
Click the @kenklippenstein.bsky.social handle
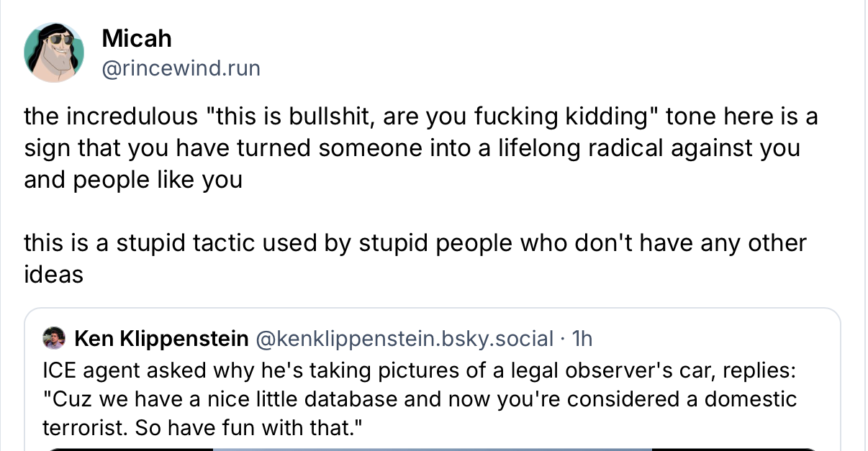tap(404, 338)
